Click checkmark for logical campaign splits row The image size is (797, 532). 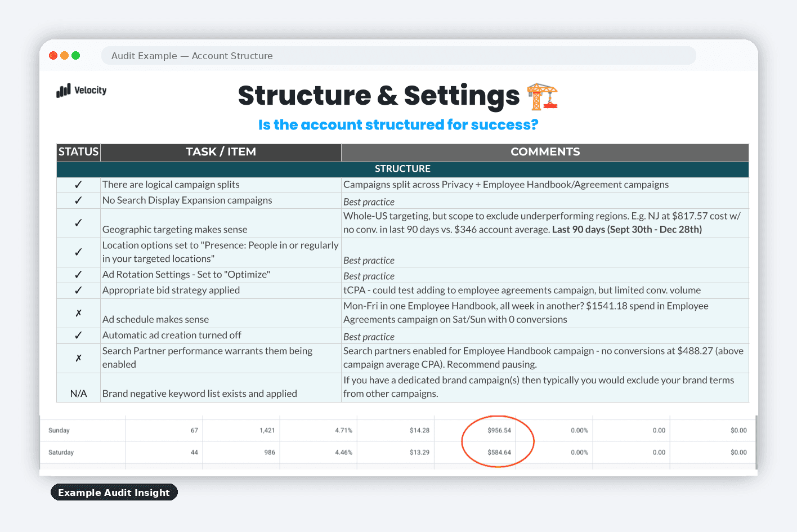78,185
